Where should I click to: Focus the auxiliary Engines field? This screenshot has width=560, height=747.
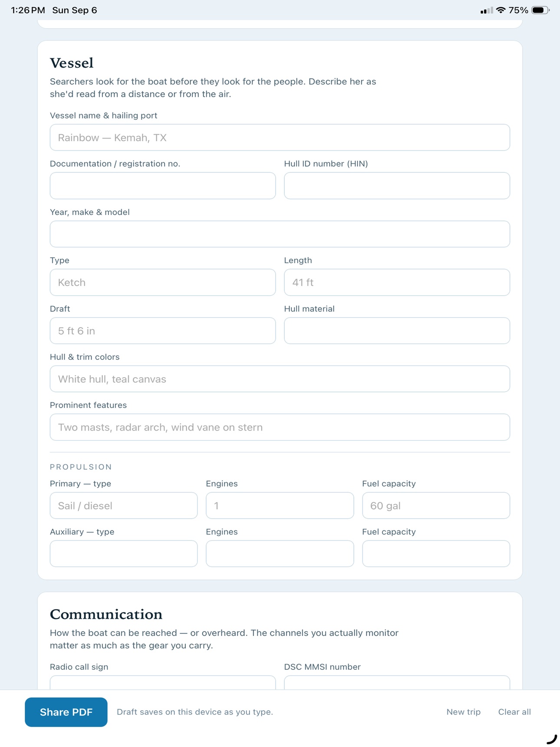[x=280, y=553]
